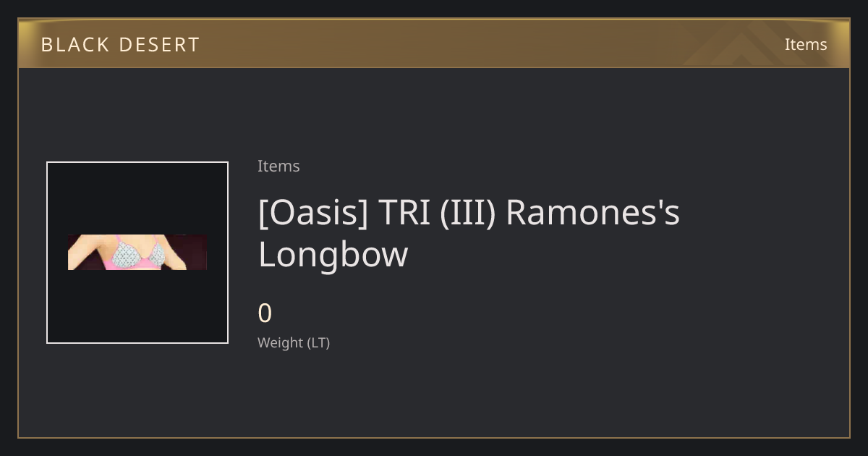Open the item thumbnail image
The height and width of the screenshot is (456, 868).
pos(137,253)
